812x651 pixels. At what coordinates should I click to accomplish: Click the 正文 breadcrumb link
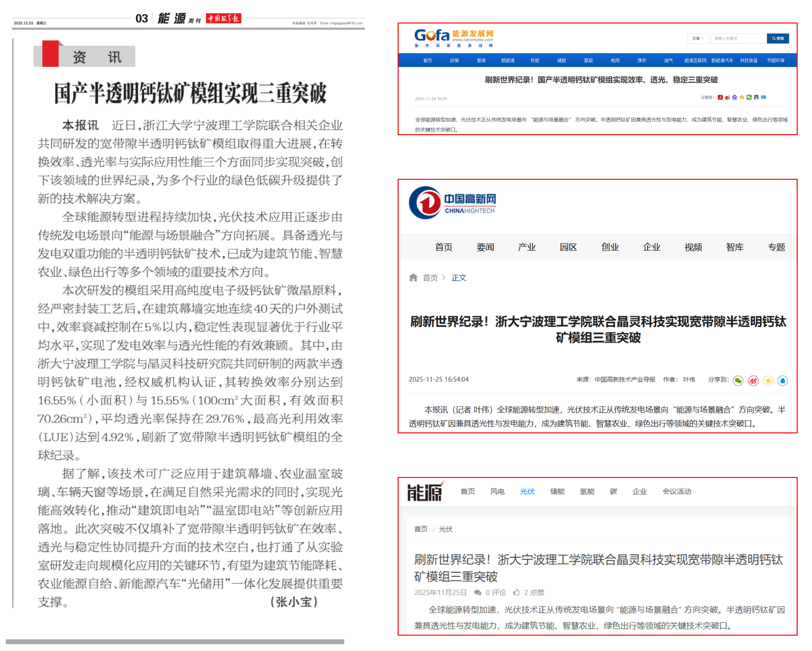click(458, 278)
